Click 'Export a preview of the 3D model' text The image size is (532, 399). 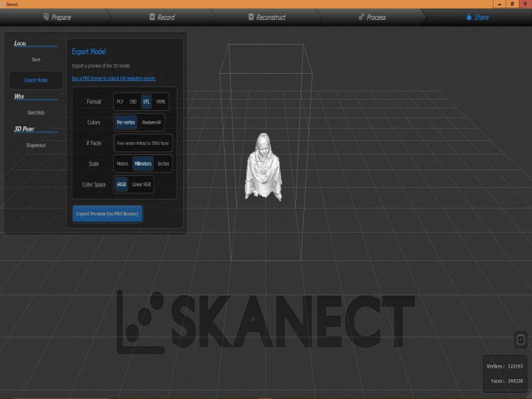coord(101,66)
